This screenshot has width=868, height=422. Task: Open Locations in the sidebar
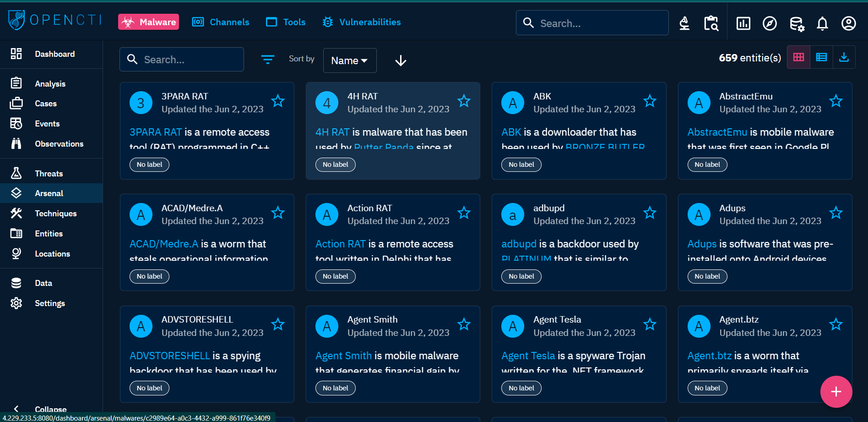(51, 254)
